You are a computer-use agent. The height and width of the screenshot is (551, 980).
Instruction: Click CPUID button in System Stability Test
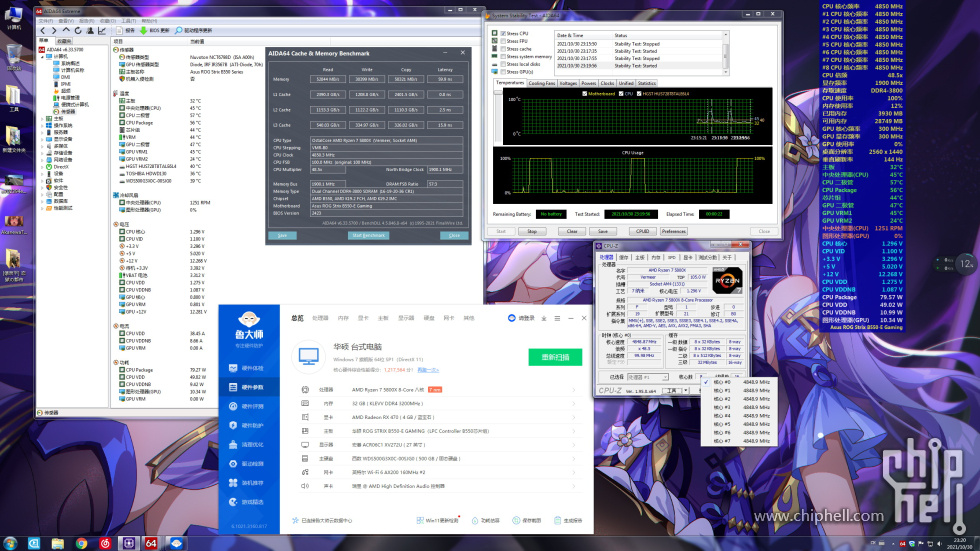(642, 231)
